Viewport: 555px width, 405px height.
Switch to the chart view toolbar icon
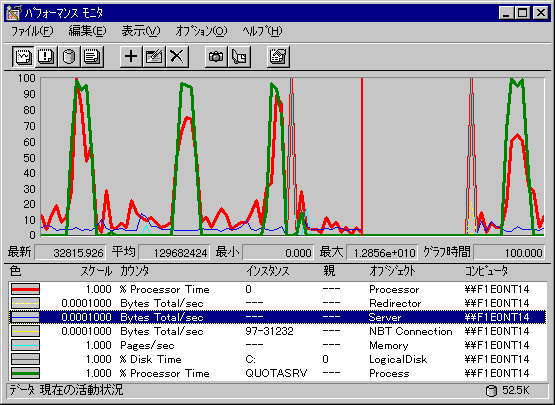(x=23, y=56)
